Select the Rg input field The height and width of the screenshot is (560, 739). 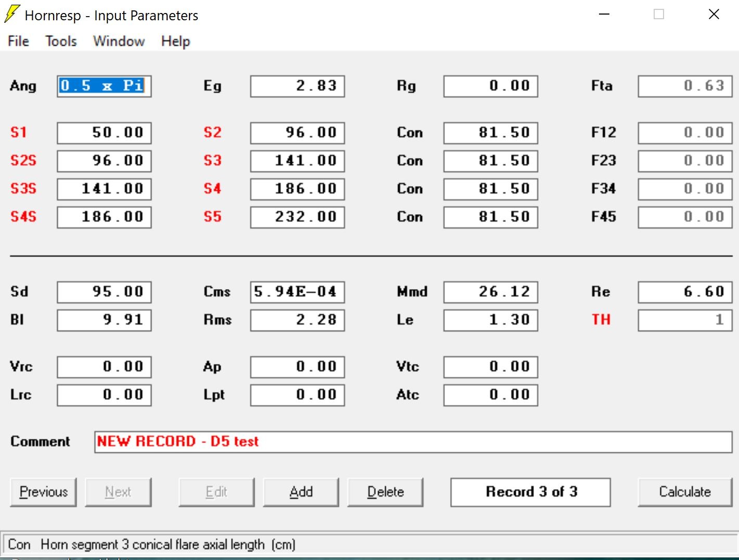click(x=491, y=86)
